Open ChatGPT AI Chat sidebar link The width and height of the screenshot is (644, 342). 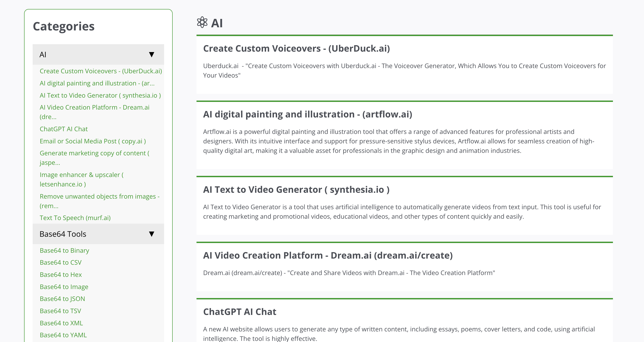64,129
